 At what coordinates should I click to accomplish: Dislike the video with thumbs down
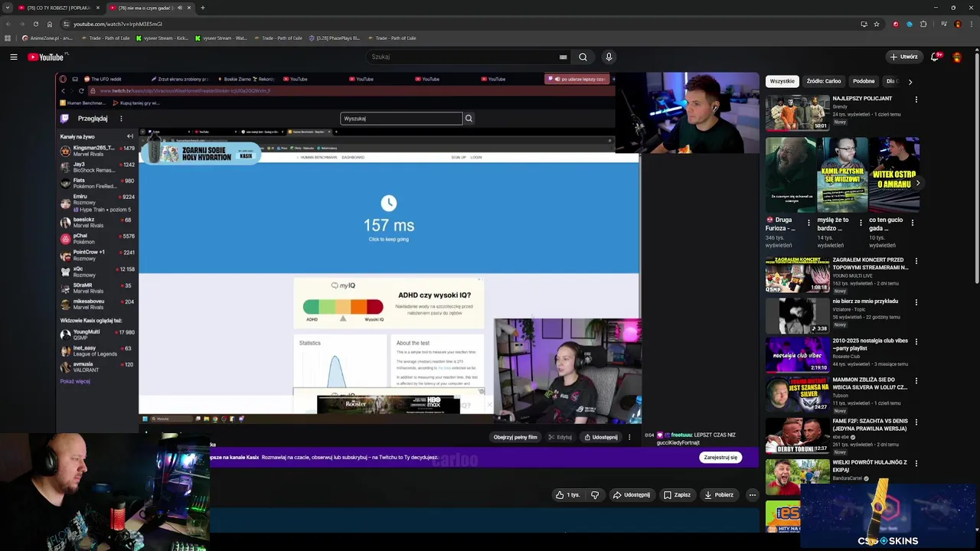pyautogui.click(x=595, y=495)
